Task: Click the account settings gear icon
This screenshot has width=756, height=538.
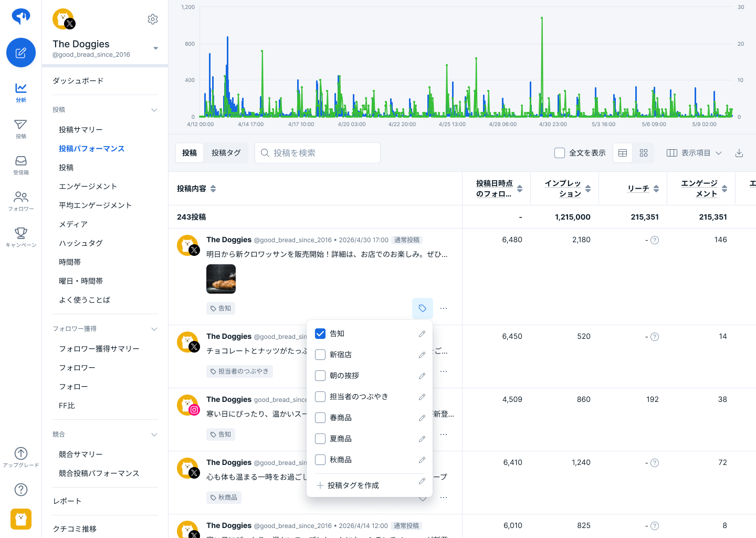Action: [x=153, y=19]
